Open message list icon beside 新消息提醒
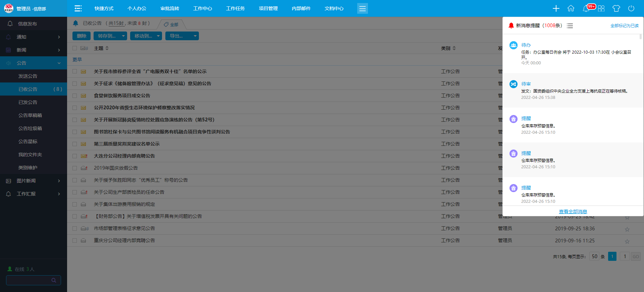Image resolution: width=644 pixels, height=292 pixels. point(570,26)
